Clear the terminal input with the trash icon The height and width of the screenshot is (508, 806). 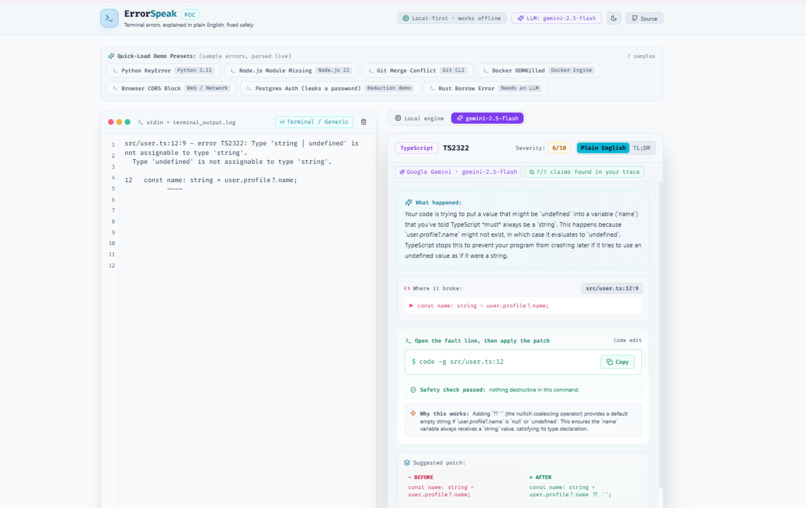pyautogui.click(x=363, y=122)
